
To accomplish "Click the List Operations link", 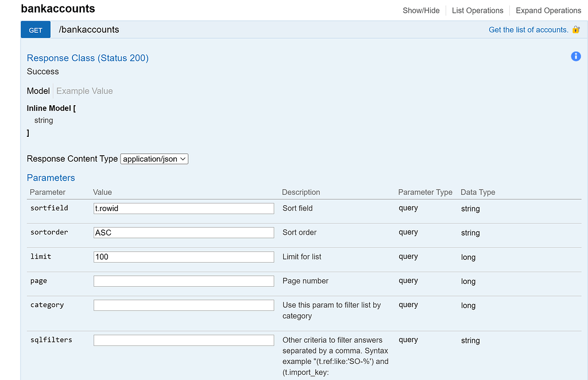I will pyautogui.click(x=477, y=10).
